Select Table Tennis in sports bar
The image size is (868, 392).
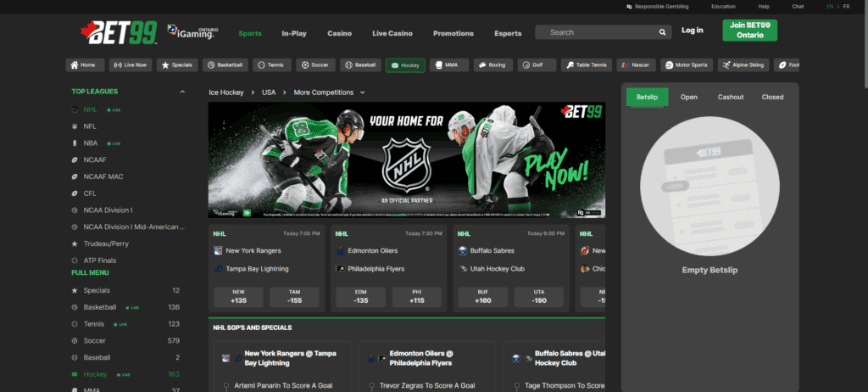587,64
